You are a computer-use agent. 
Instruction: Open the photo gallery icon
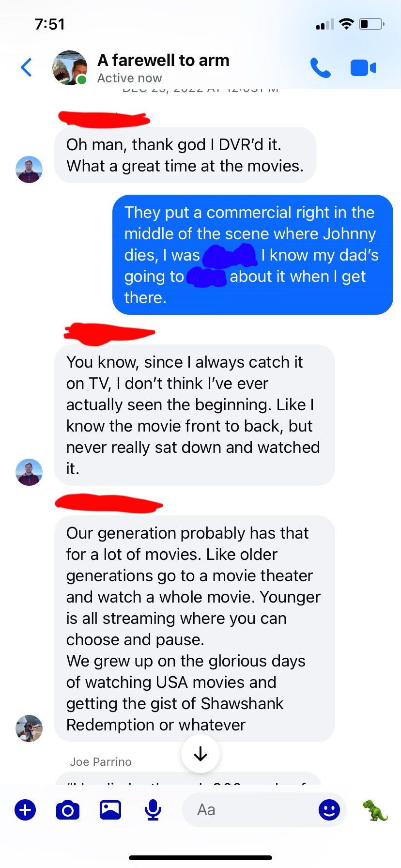(110, 810)
